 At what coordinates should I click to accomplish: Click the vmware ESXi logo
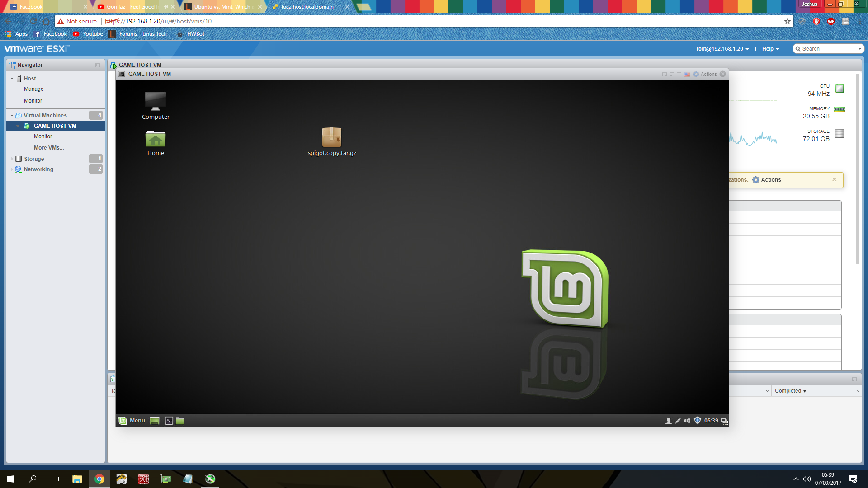(37, 49)
